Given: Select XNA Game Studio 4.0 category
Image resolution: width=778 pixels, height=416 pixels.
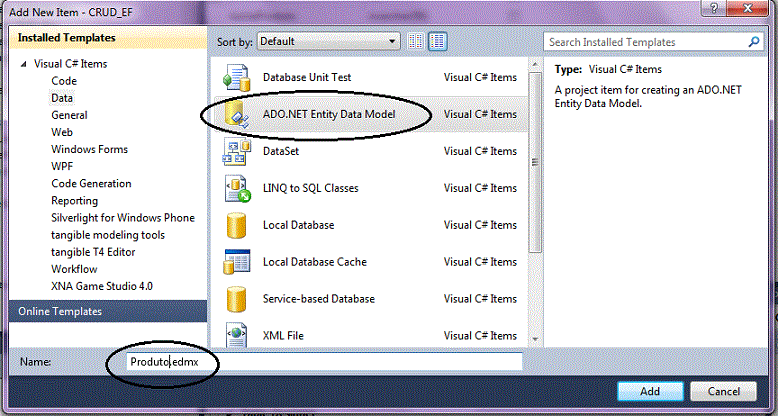Looking at the screenshot, I should [102, 286].
